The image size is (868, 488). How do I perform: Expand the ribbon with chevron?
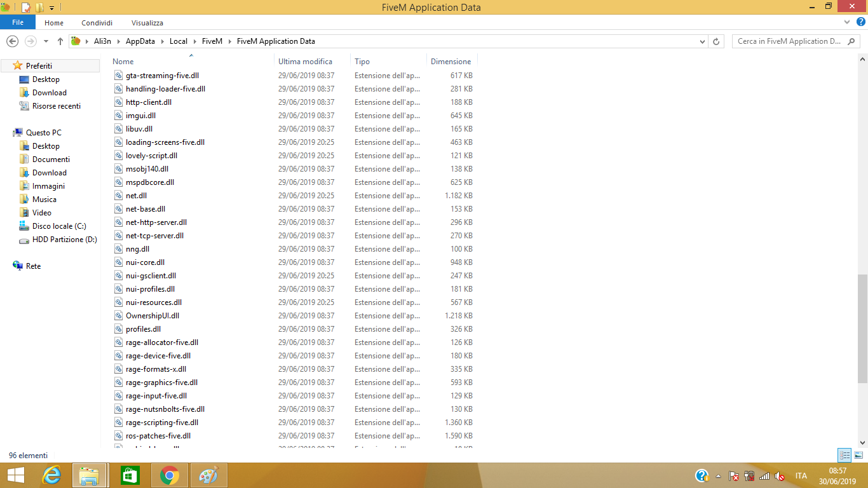click(x=847, y=22)
